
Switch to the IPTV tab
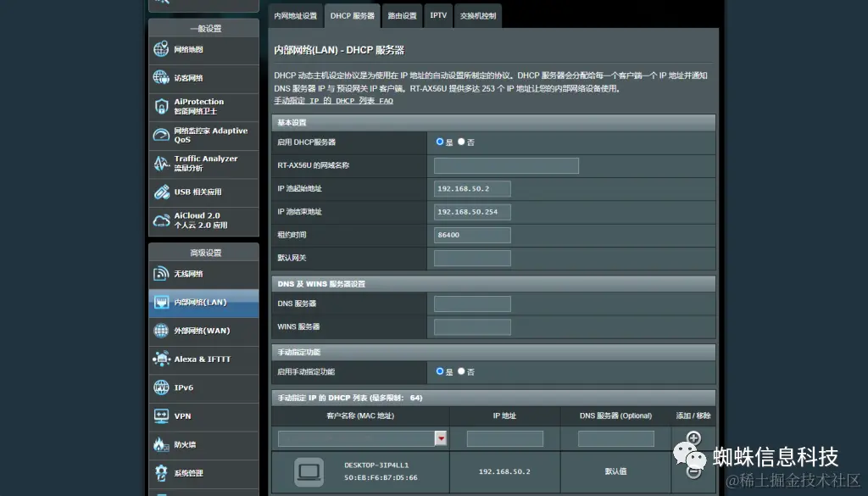438,15
